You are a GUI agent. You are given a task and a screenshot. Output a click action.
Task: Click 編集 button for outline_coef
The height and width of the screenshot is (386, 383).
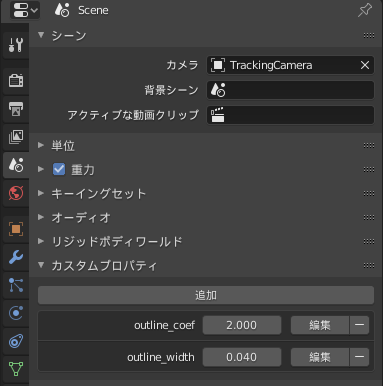coord(320,325)
